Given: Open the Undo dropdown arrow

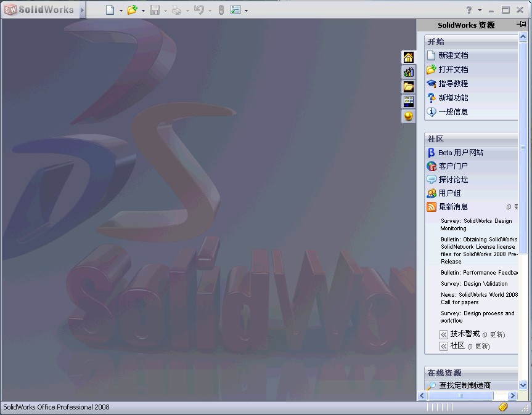Looking at the screenshot, I should click(210, 10).
